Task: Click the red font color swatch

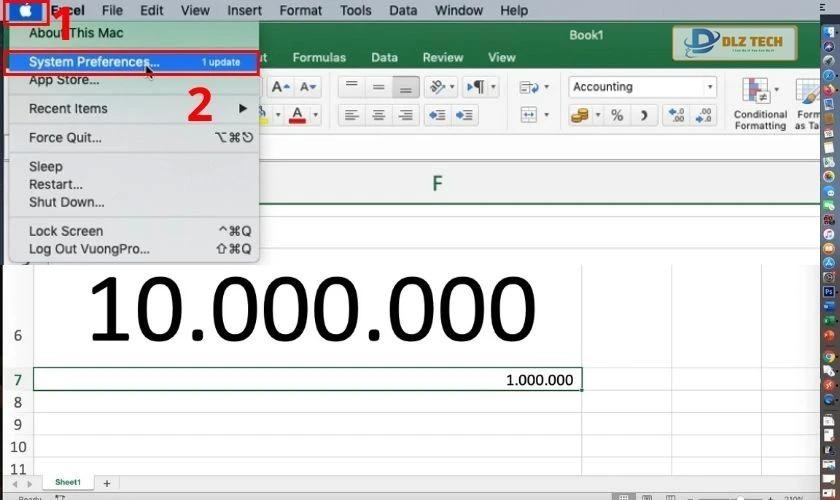Action: pyautogui.click(x=297, y=115)
